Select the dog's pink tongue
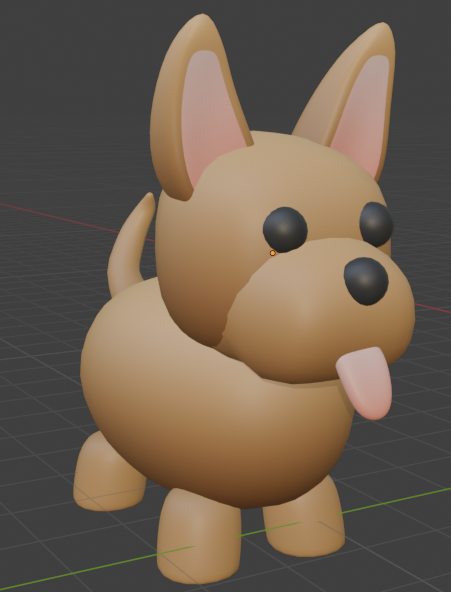 coord(365,383)
